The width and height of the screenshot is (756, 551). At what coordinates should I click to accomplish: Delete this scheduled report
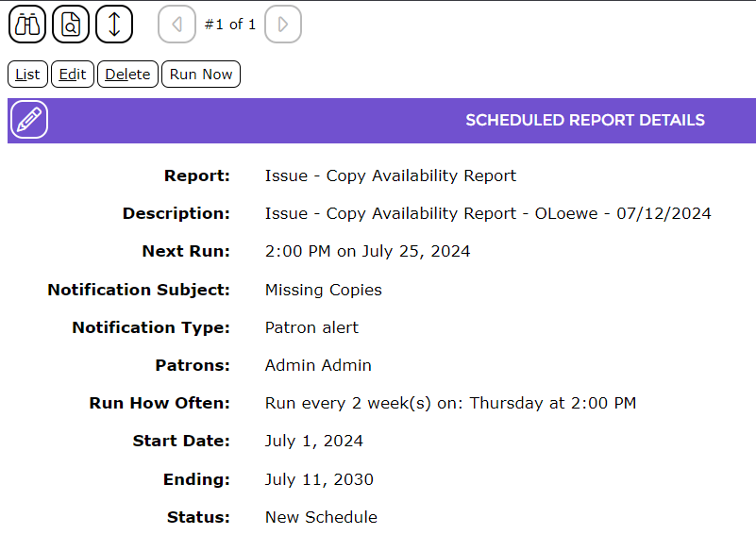tap(127, 75)
